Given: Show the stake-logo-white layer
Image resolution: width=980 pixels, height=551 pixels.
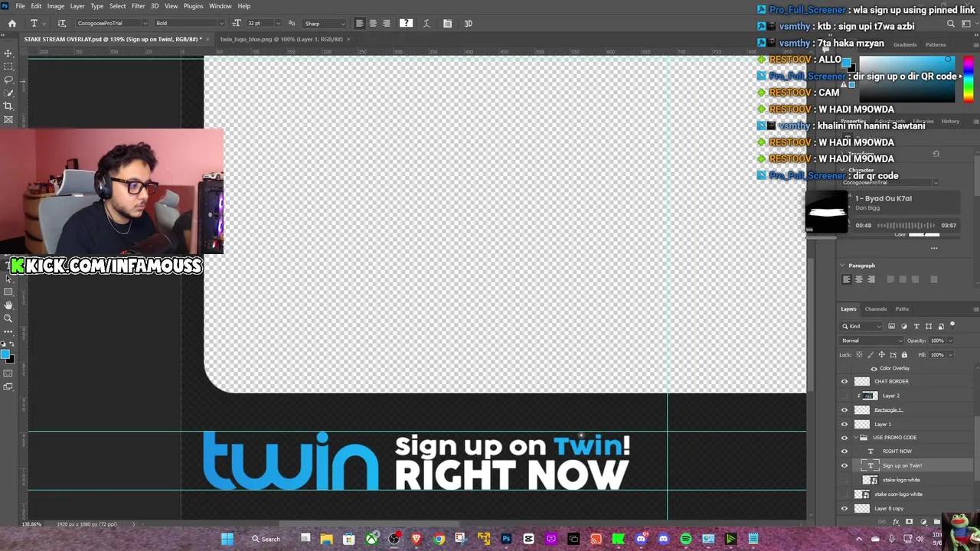Looking at the screenshot, I should pyautogui.click(x=844, y=480).
